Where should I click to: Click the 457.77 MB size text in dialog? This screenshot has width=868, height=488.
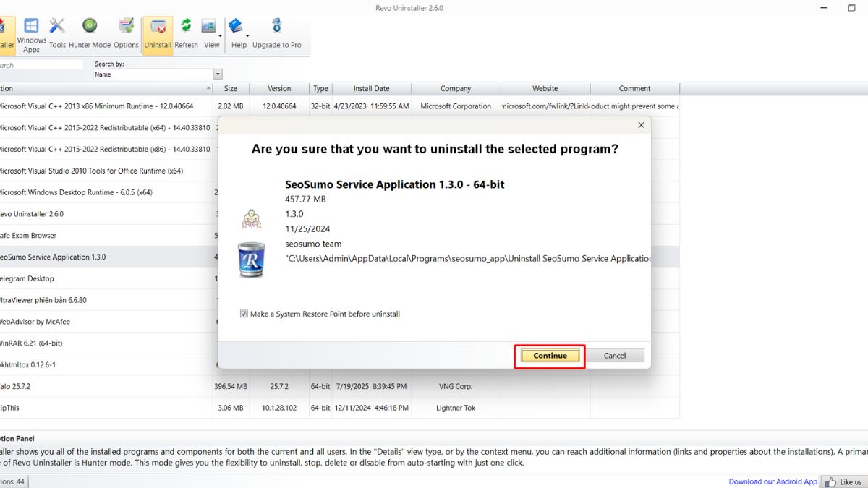305,199
